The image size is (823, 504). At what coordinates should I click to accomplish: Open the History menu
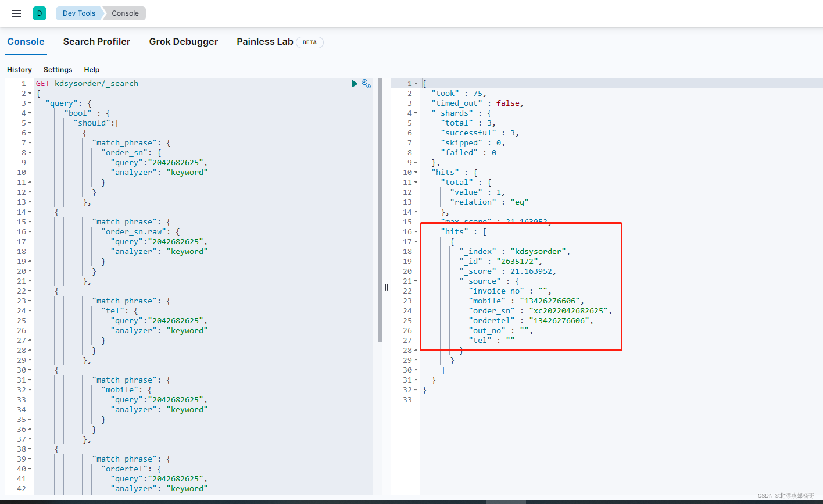point(19,70)
